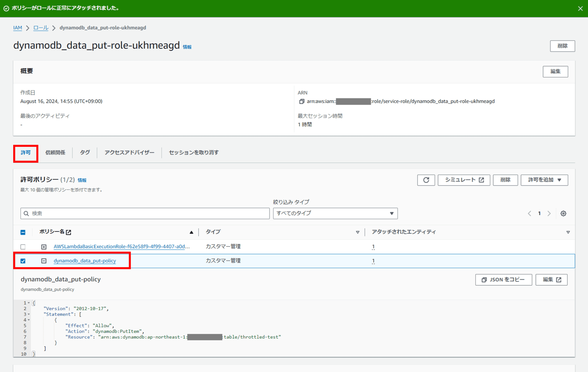Click 情報 link next to 許可ポリシー
This screenshot has height=372, width=588.
coord(82,180)
